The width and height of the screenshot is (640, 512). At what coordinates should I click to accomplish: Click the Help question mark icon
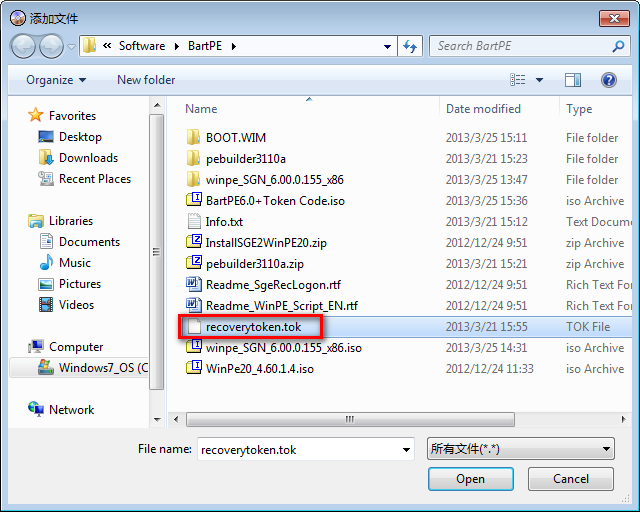(608, 80)
